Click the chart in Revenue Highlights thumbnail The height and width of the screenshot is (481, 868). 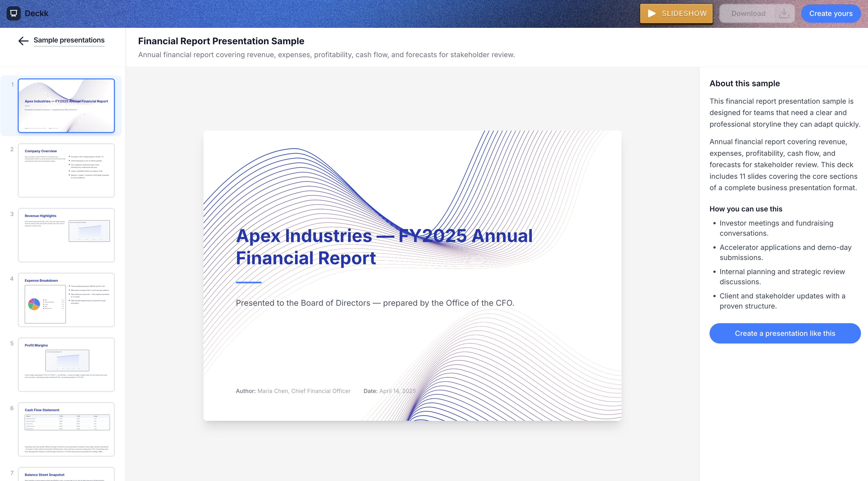pyautogui.click(x=89, y=231)
